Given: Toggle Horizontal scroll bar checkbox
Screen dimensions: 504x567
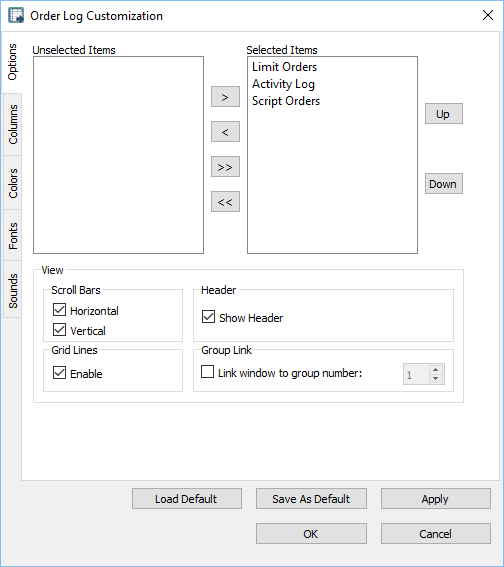Looking at the screenshot, I should pyautogui.click(x=59, y=310).
